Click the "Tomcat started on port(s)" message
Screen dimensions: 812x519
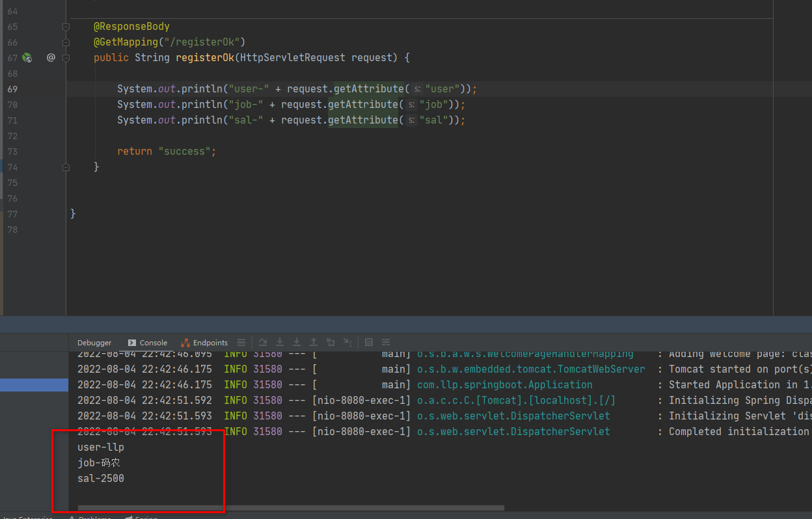coord(740,369)
